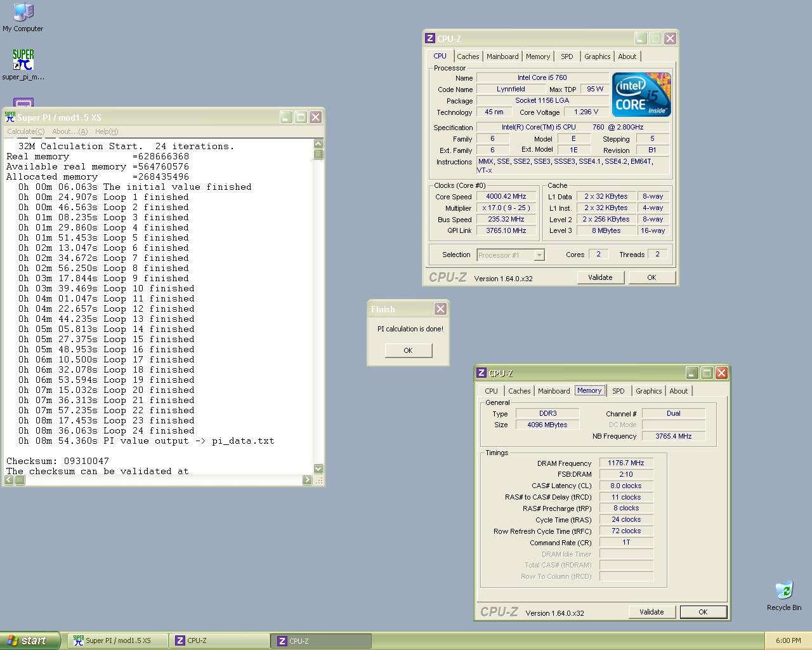Click the Code Name value Lynnfield
The height and width of the screenshot is (650, 812).
(511, 90)
